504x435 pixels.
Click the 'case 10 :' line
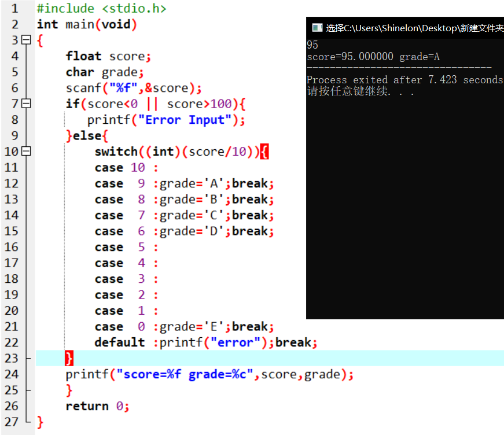pos(126,168)
